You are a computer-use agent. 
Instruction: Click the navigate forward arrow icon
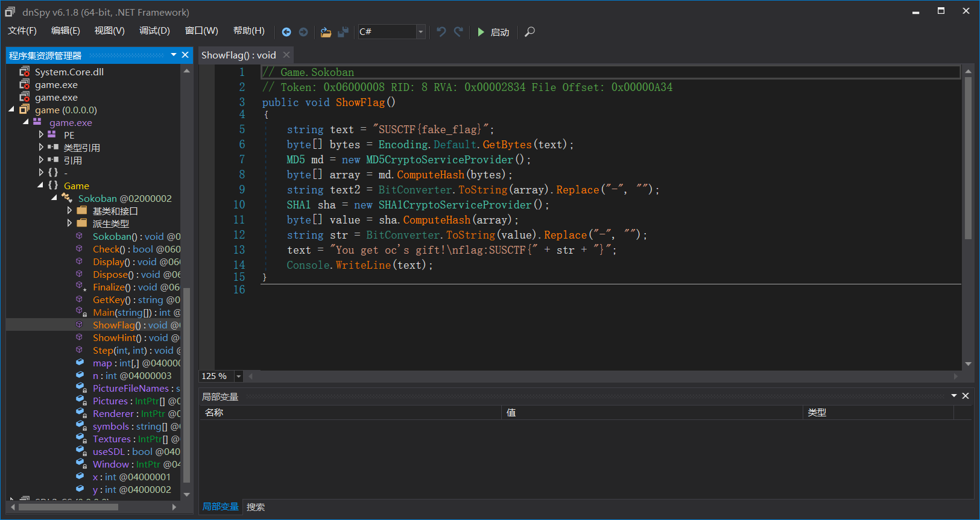pos(303,32)
